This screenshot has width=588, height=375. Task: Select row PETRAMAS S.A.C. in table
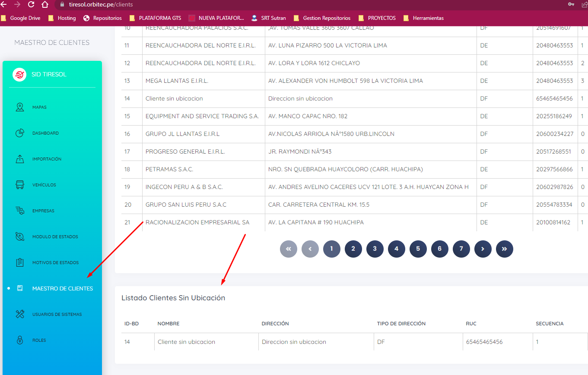(169, 169)
